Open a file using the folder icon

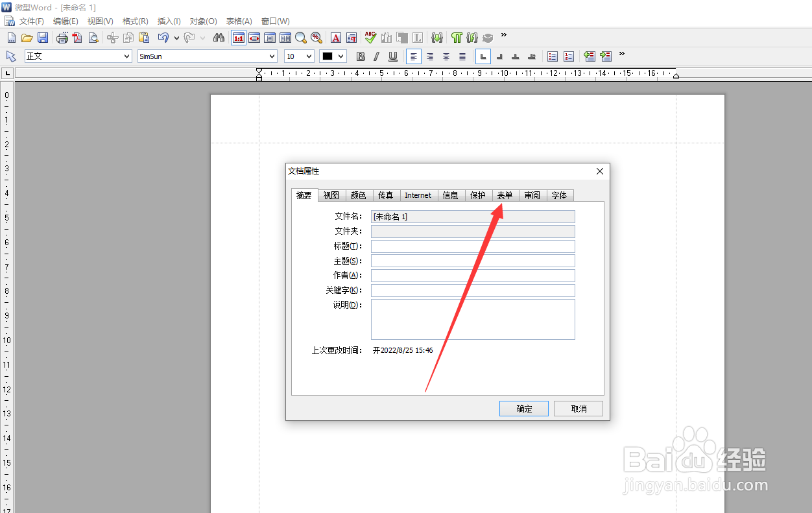pos(27,38)
